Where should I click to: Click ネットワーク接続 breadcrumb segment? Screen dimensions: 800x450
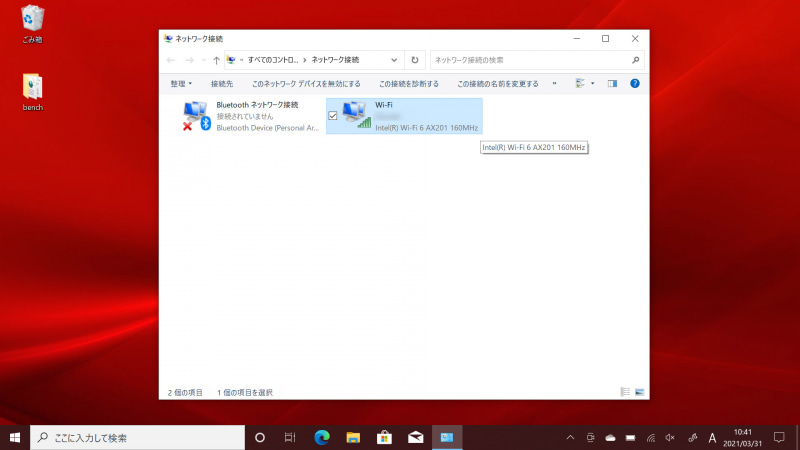coord(335,60)
